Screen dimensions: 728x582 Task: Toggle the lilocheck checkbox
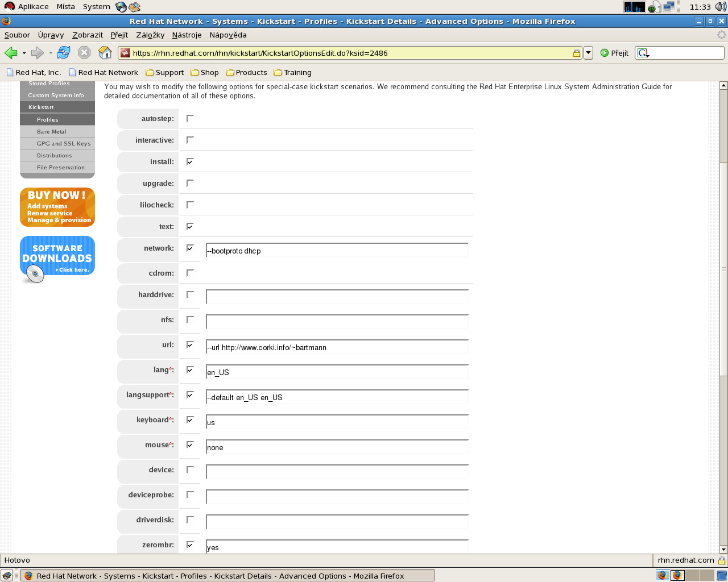[190, 205]
